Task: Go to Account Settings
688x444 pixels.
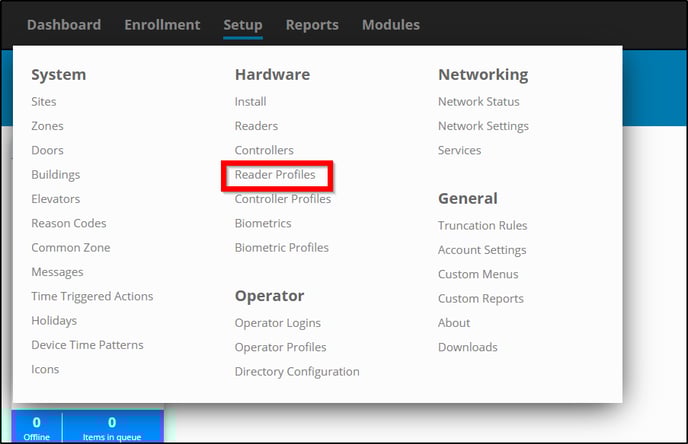Action: point(482,250)
